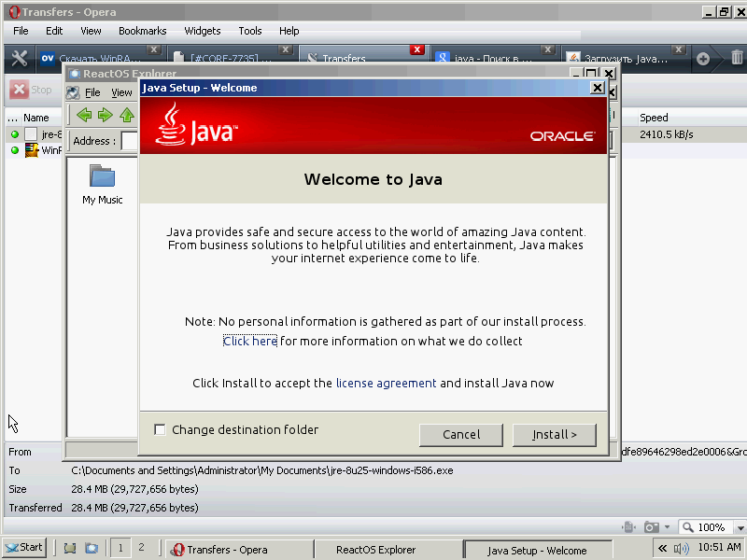
Task: Open Opera Tools menu
Action: [250, 31]
